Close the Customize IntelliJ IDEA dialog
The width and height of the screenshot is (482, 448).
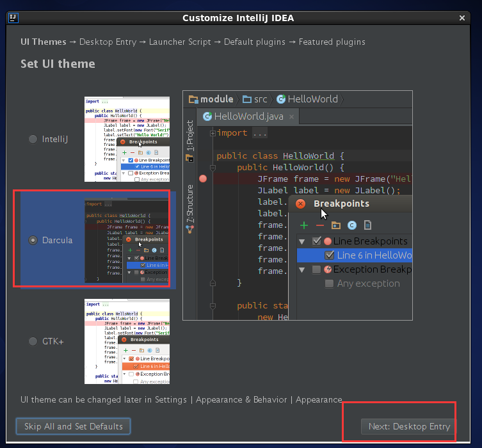tap(462, 18)
